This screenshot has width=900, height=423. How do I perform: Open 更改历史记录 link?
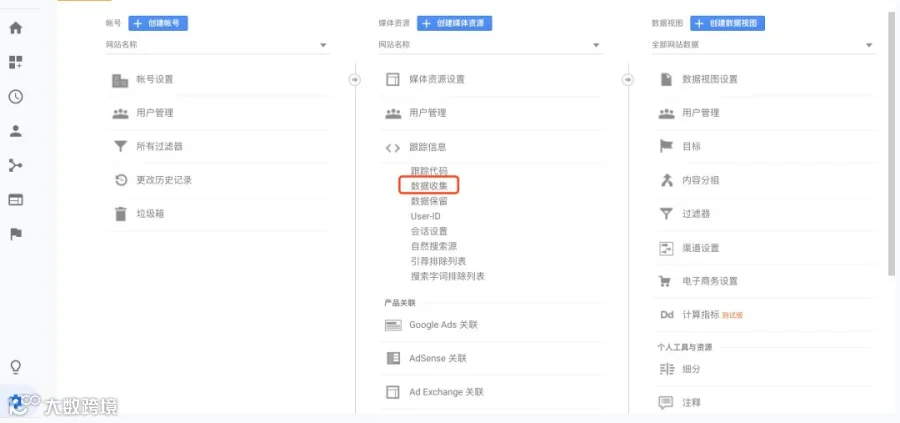tap(164, 180)
